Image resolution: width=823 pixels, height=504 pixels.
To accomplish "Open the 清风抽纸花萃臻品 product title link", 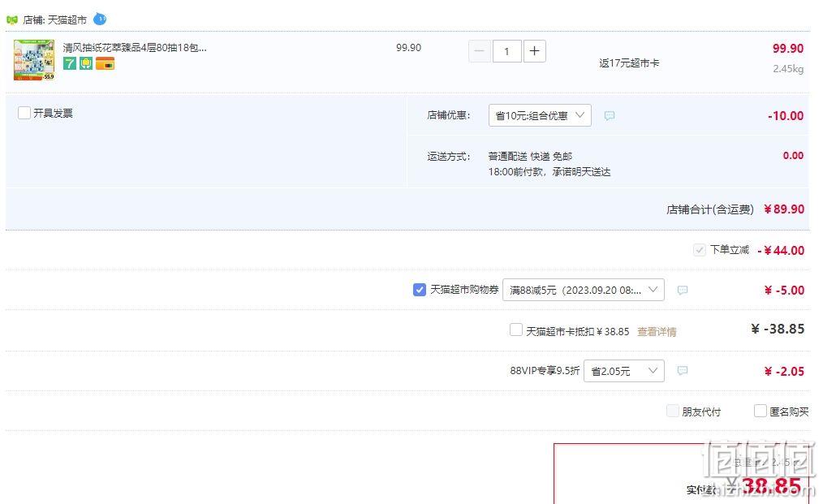I will 135,47.
